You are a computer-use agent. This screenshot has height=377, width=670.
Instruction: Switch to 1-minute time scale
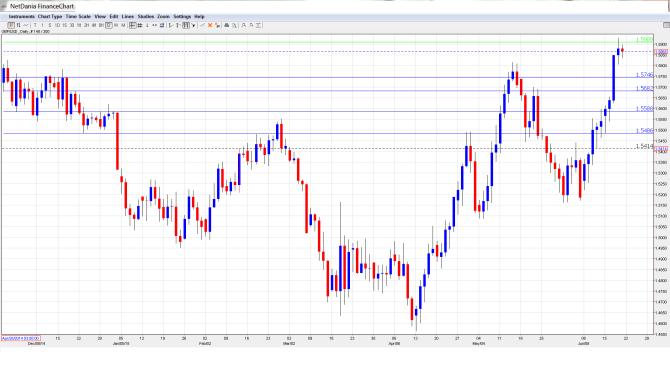pos(42,26)
